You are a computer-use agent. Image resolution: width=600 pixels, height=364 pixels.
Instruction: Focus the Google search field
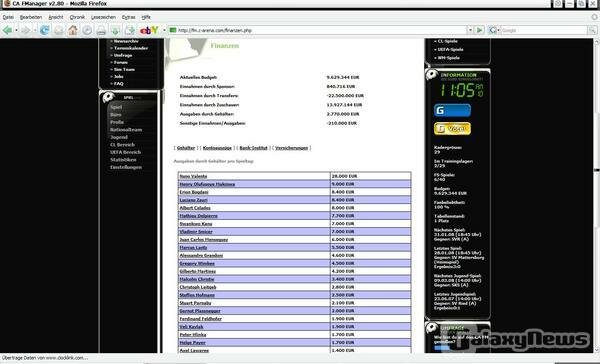[x=543, y=30]
